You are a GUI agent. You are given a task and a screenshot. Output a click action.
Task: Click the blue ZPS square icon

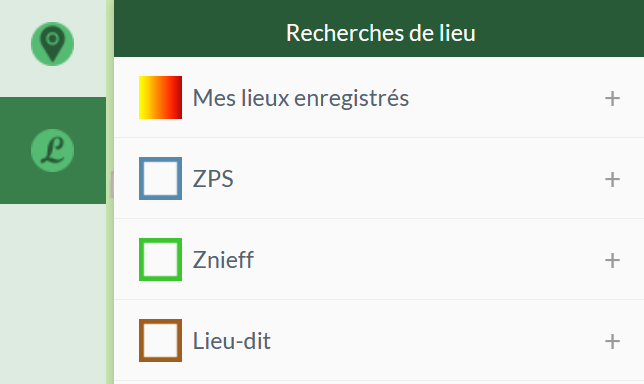[x=160, y=178]
